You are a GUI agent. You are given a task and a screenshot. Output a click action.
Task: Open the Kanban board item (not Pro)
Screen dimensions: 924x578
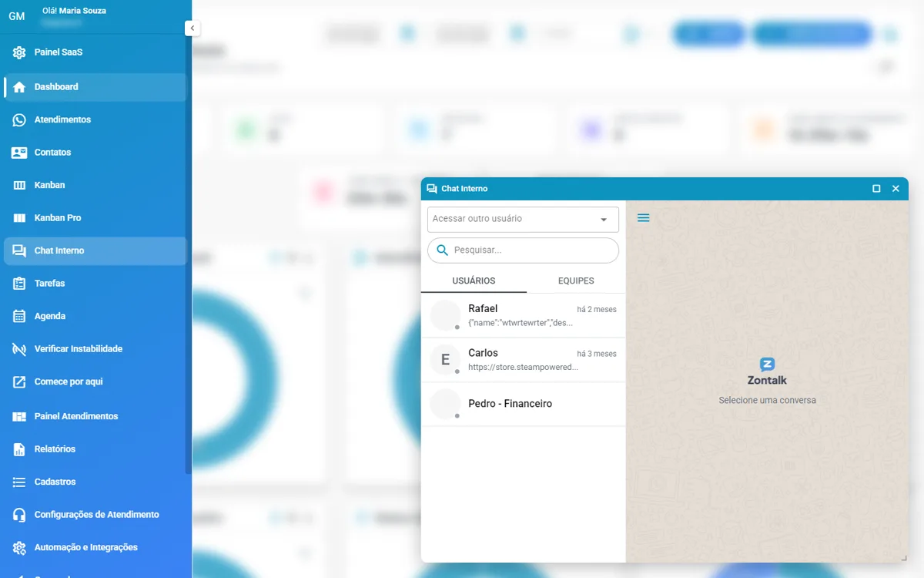[95, 185]
